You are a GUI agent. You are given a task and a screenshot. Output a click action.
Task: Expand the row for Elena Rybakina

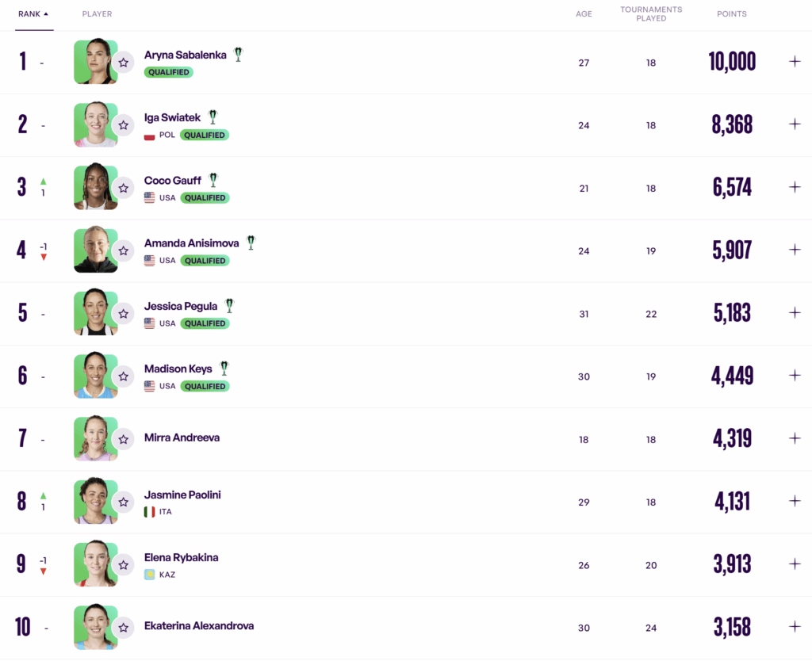point(795,564)
